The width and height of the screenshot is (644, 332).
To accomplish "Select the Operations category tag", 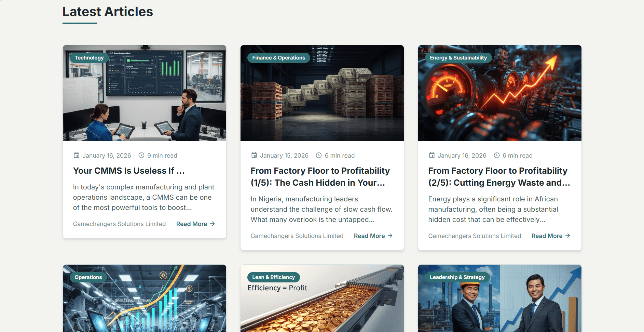I will pyautogui.click(x=88, y=277).
